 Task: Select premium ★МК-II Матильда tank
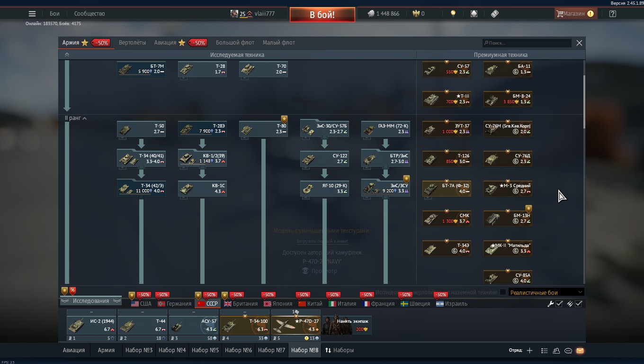pyautogui.click(x=508, y=248)
